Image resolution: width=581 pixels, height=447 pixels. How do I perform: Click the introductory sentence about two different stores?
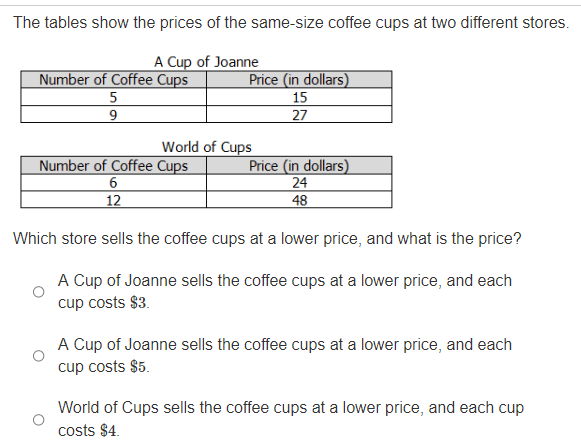tap(291, 23)
